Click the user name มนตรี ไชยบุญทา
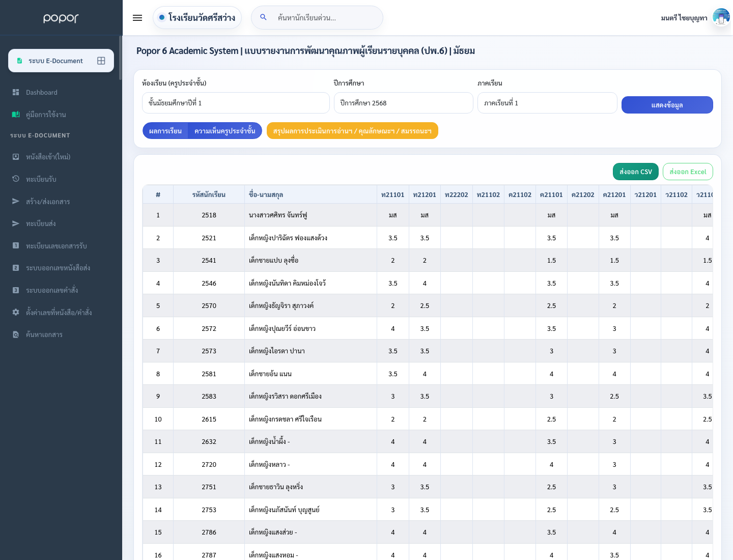The width and height of the screenshot is (733, 560). pyautogui.click(x=684, y=18)
